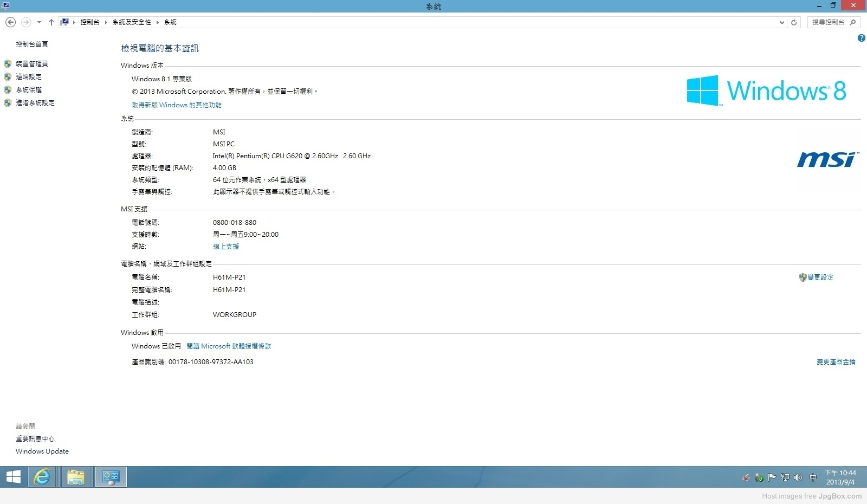
Task: Open the Windows Update link
Action: click(42, 451)
